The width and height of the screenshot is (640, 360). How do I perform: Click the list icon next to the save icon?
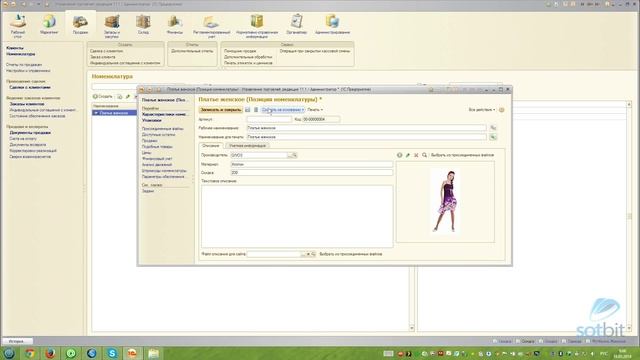coord(256,110)
